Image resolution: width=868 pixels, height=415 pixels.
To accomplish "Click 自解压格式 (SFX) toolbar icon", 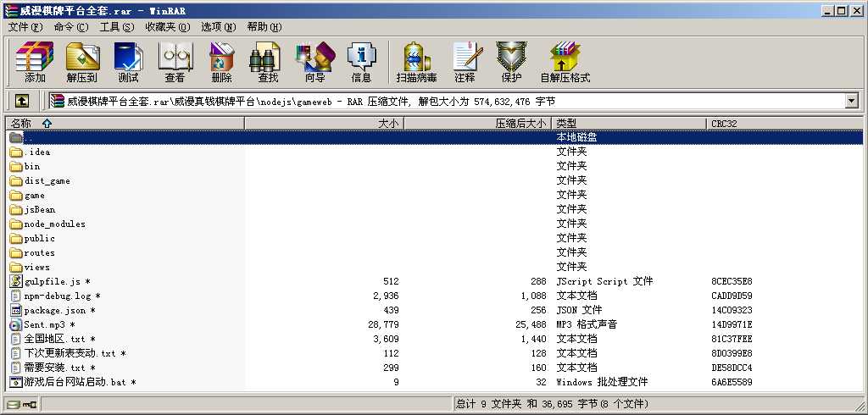I will (565, 62).
